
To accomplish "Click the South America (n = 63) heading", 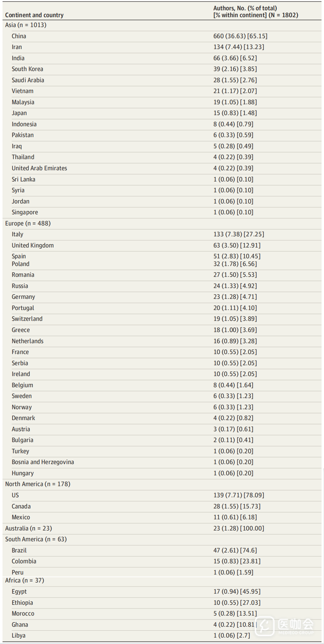I will pos(36,539).
